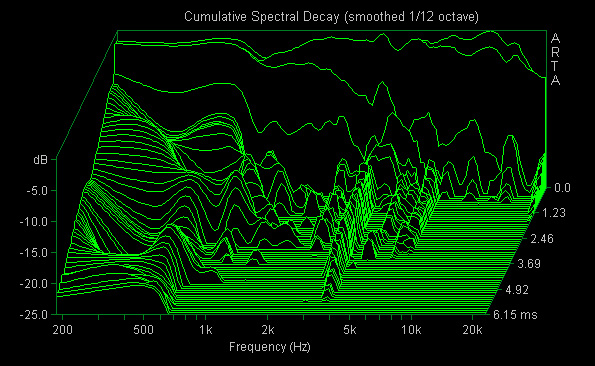Select the '1.23' time axis value
Image resolution: width=595 pixels, height=366 pixels.
coord(554,213)
